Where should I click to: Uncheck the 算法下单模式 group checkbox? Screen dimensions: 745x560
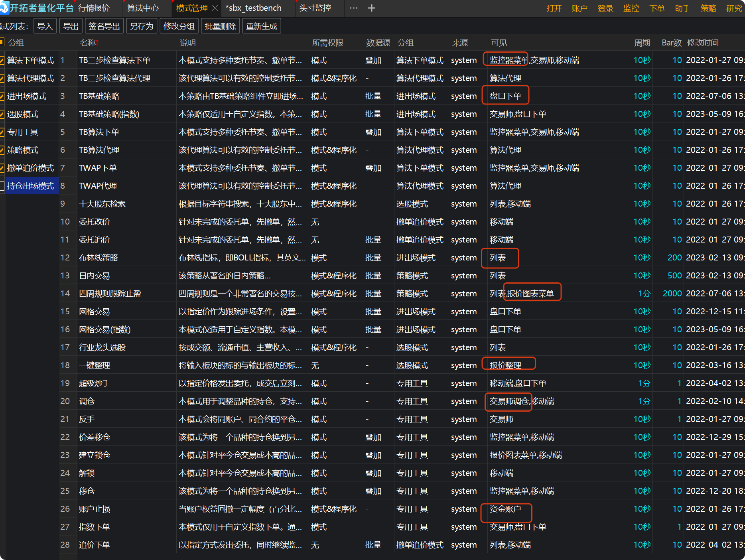2,61
